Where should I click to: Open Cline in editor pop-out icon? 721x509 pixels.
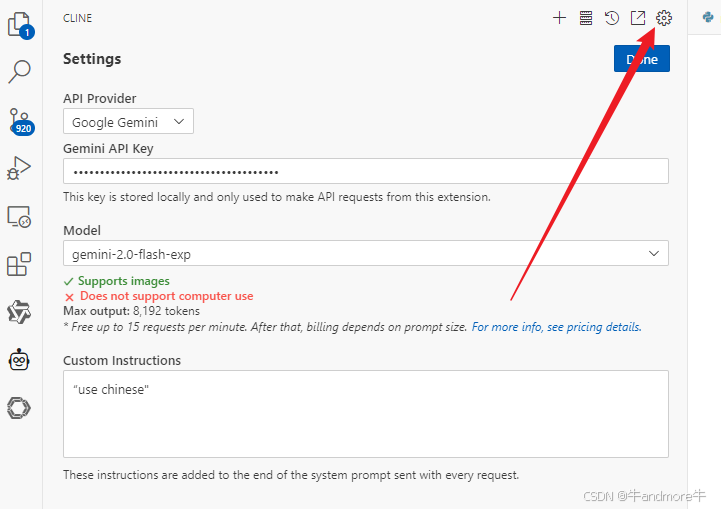tap(638, 18)
